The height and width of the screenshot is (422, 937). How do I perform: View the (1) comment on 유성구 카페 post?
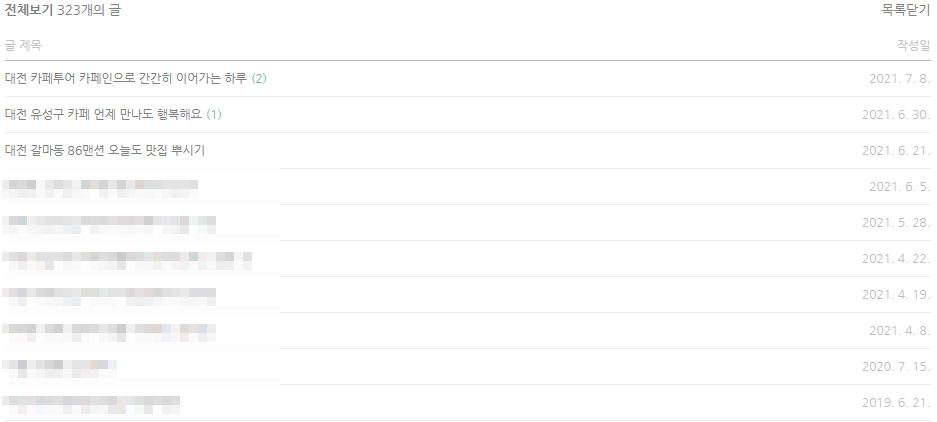(214, 114)
